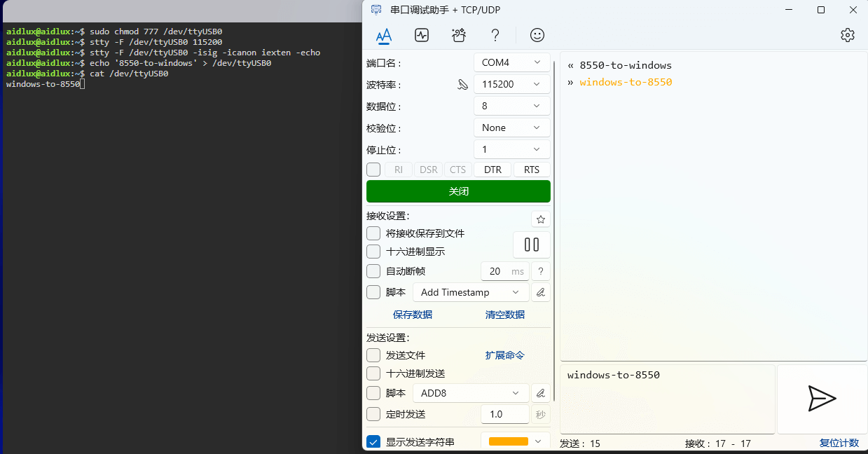Viewport: 868px width, 454px height.
Task: Expand the None parity dropdown
Action: (511, 128)
